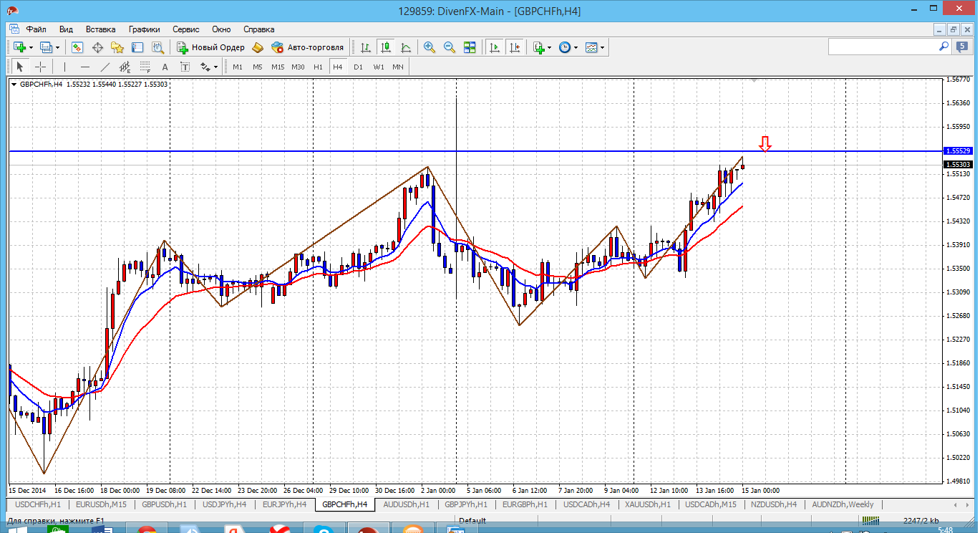Toggle the chart shift option
Screen dimensions: 980x533
tap(515, 47)
